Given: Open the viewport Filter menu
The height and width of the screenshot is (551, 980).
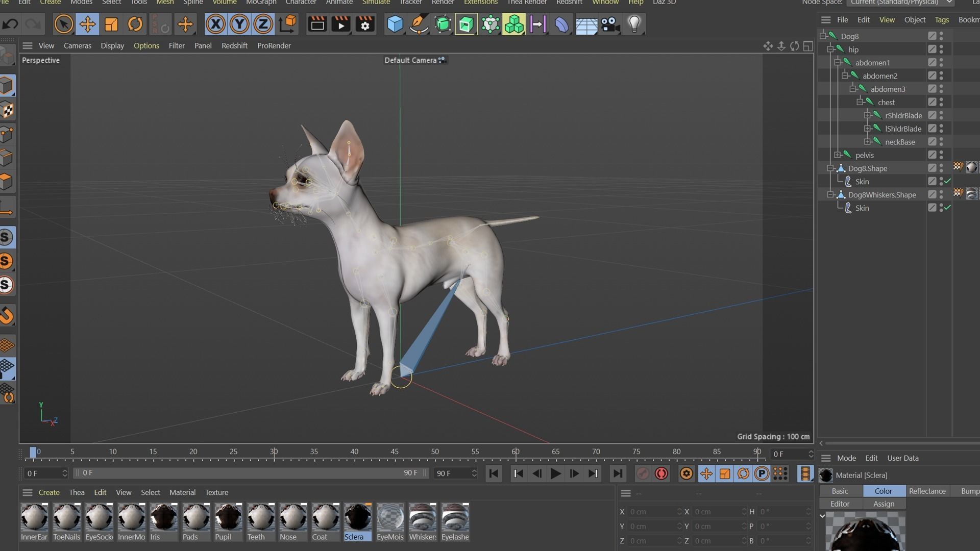Looking at the screenshot, I should coord(177,45).
